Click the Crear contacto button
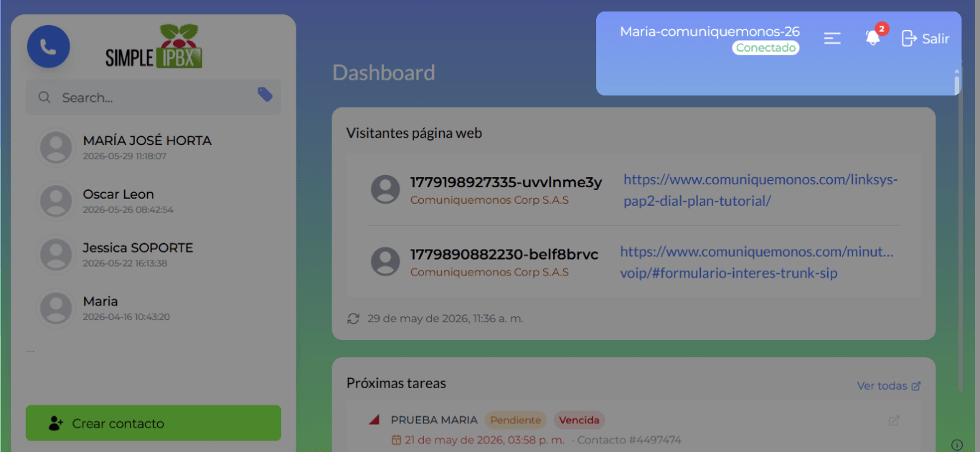 [154, 423]
